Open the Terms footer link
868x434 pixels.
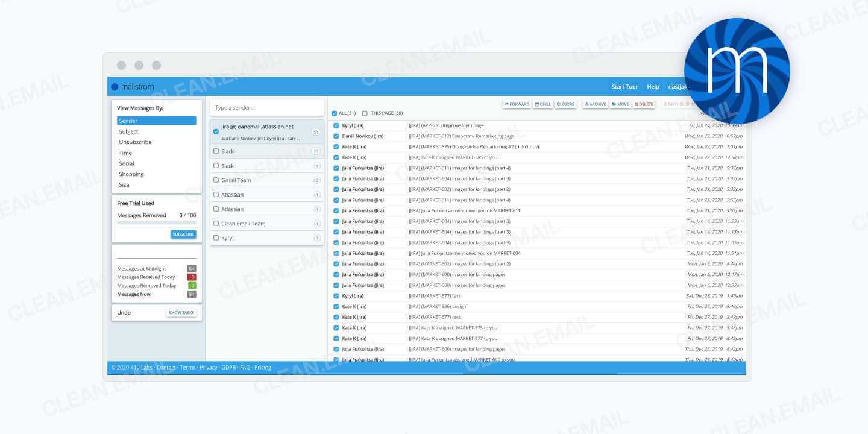pos(187,368)
